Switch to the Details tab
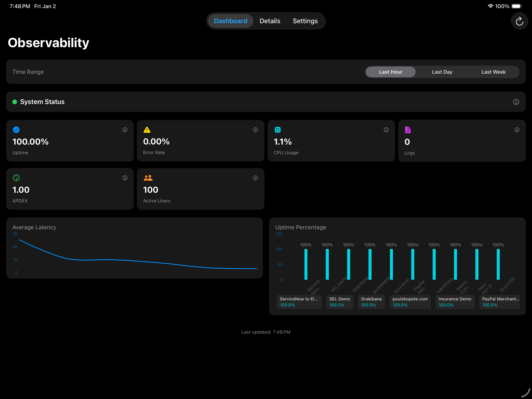This screenshot has height=399, width=532. click(270, 21)
